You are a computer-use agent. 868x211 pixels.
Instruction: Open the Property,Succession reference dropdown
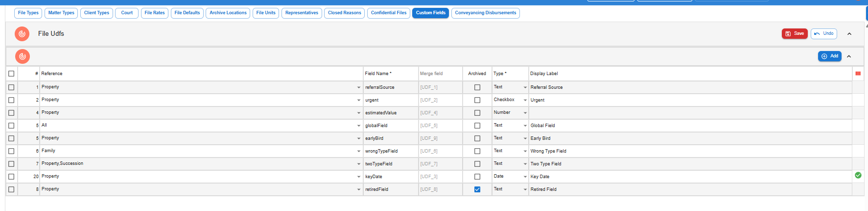click(359, 164)
